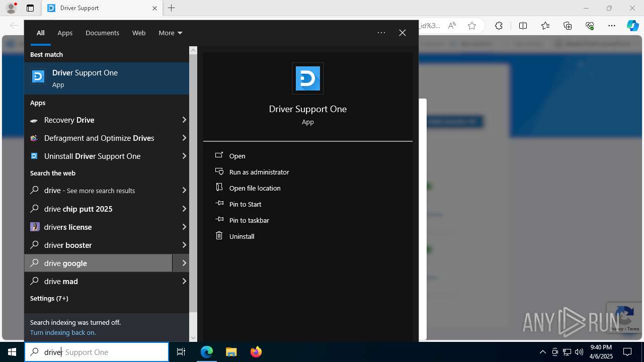Choose 'driver booster' web suggestion
Image resolution: width=644 pixels, height=362 pixels.
click(x=99, y=245)
